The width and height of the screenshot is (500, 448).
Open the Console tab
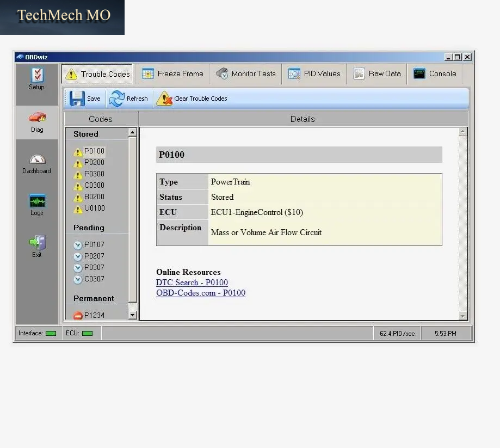pyautogui.click(x=435, y=73)
